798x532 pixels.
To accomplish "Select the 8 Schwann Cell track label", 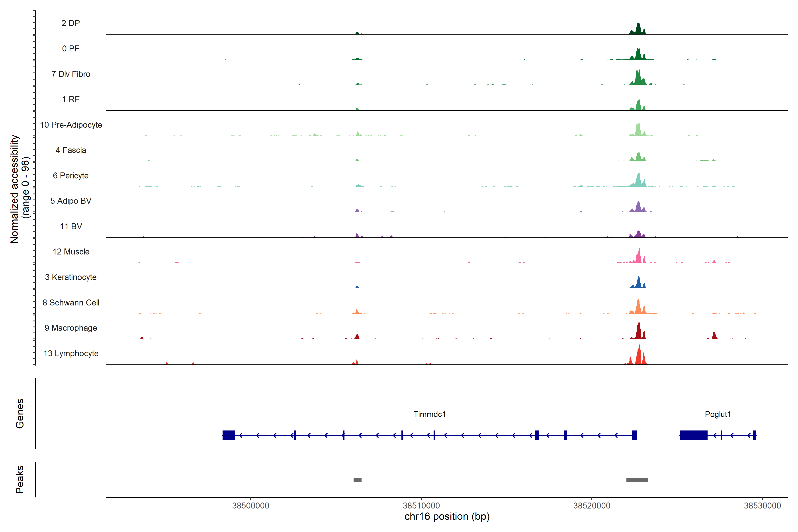I will [x=71, y=303].
